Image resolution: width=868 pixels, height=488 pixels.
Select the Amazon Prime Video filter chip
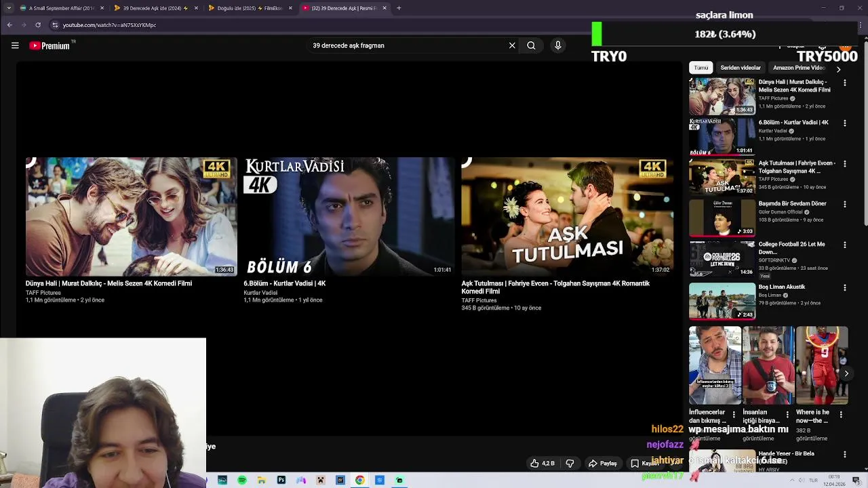tap(799, 68)
